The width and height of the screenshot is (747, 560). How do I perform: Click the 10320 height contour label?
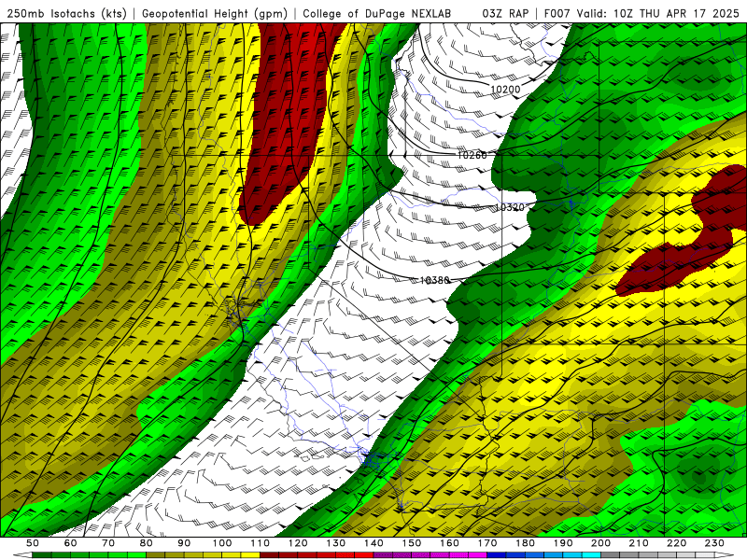pyautogui.click(x=509, y=207)
